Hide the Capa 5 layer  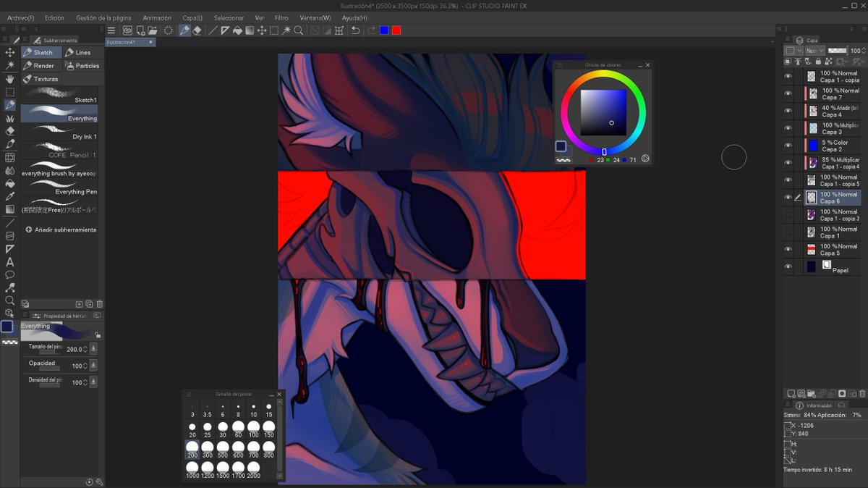tap(788, 249)
